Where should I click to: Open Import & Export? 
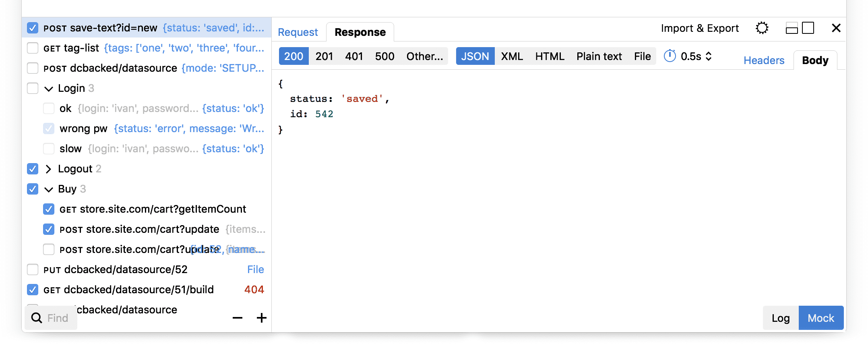coord(700,28)
